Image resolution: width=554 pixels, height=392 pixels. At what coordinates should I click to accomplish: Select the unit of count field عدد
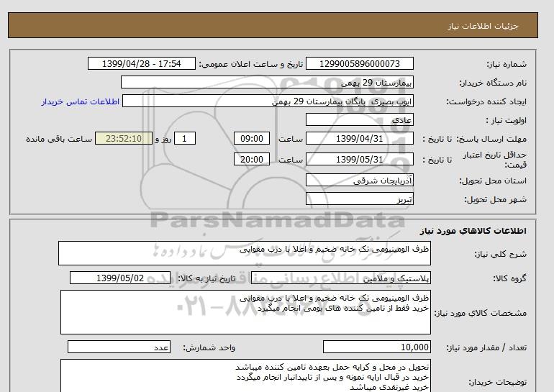coord(119,347)
